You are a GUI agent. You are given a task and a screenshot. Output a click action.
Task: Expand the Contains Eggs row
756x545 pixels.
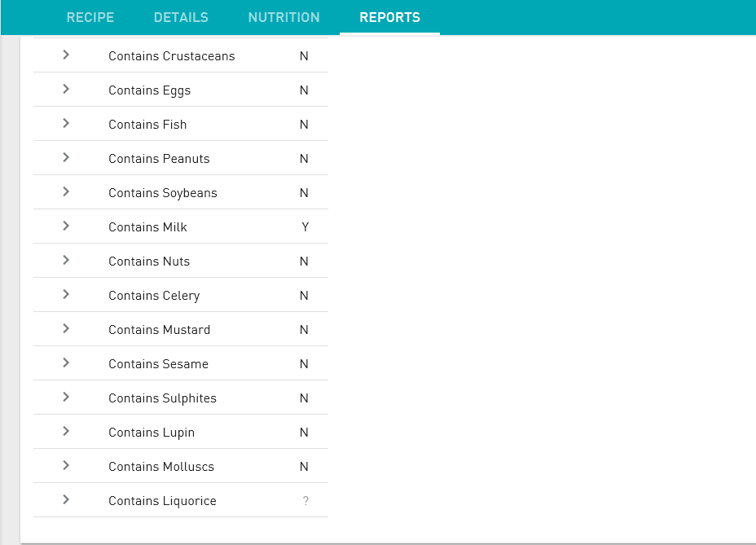coord(65,90)
